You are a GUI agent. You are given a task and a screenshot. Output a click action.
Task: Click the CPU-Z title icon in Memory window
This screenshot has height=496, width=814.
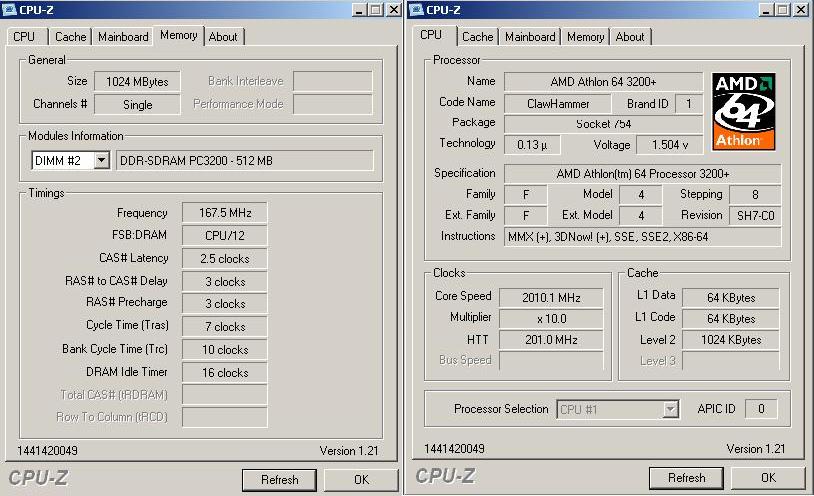coord(9,9)
